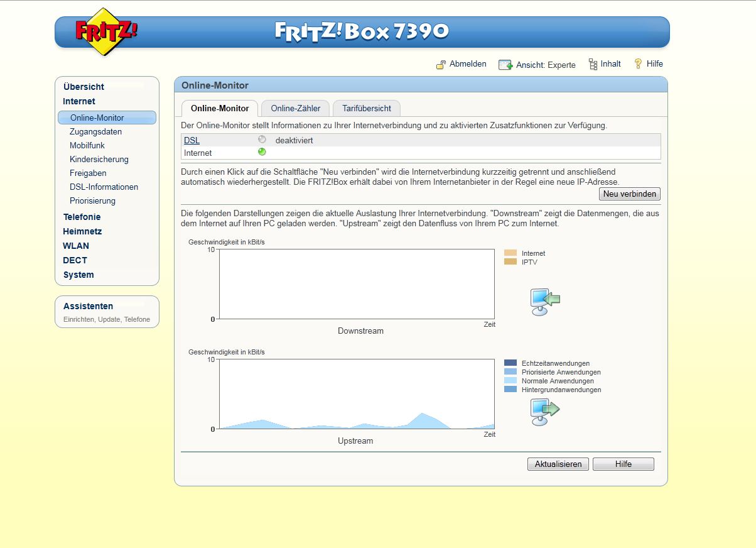Log out via the Abmelden link
The height and width of the screenshot is (548, 756).
click(468, 64)
